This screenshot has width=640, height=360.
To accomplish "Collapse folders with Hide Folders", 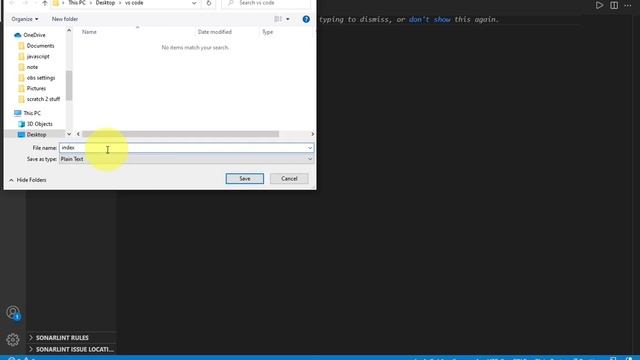I will pos(28,180).
